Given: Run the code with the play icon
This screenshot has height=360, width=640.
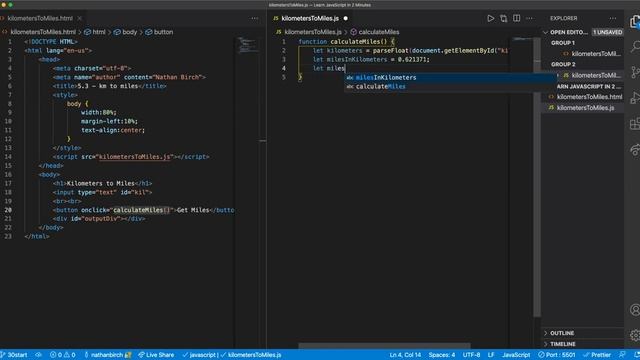Looking at the screenshot, I should (x=490, y=18).
